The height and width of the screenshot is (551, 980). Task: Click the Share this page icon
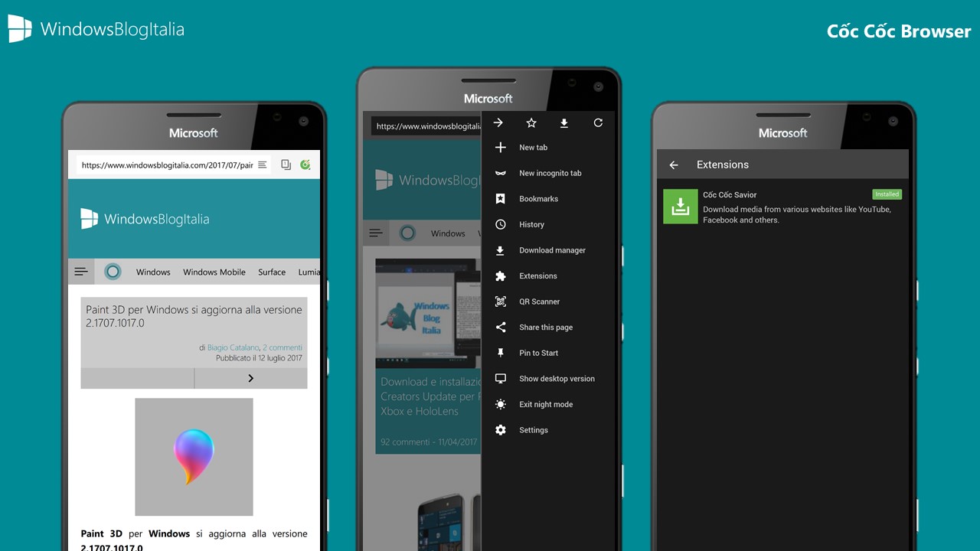pos(501,327)
